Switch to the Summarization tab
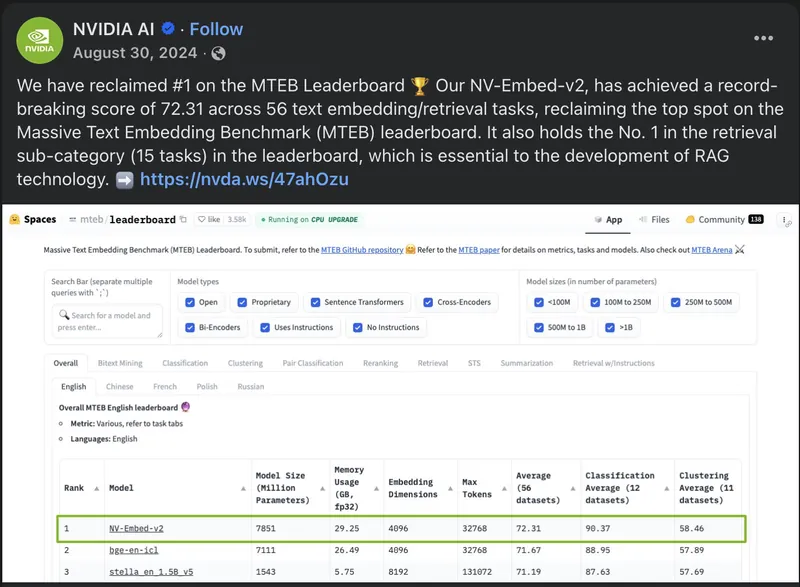800x587 pixels. point(527,363)
